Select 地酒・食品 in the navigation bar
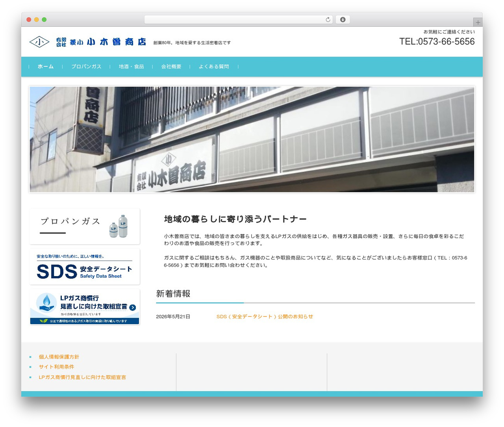 132,67
